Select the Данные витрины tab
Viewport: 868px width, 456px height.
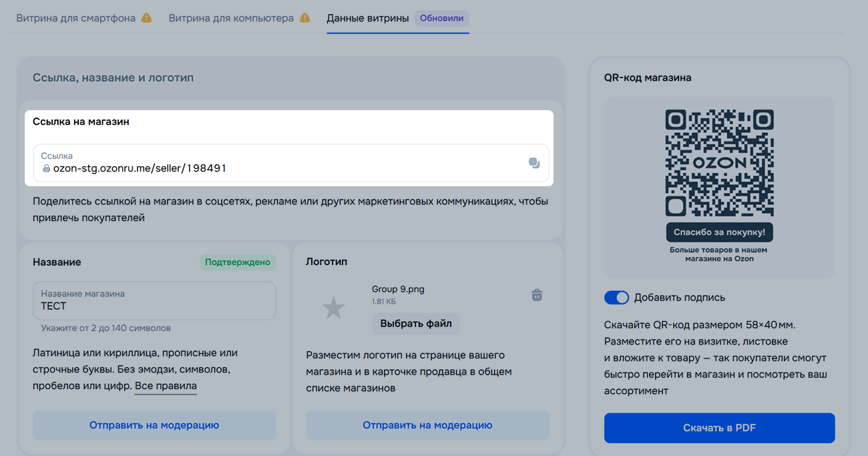[x=367, y=18]
